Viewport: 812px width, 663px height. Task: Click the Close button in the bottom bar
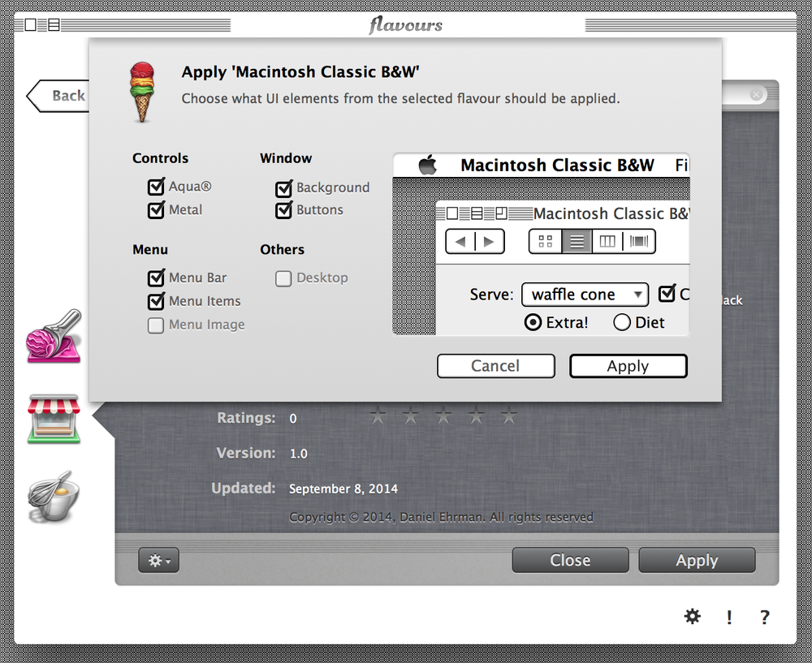click(x=570, y=560)
